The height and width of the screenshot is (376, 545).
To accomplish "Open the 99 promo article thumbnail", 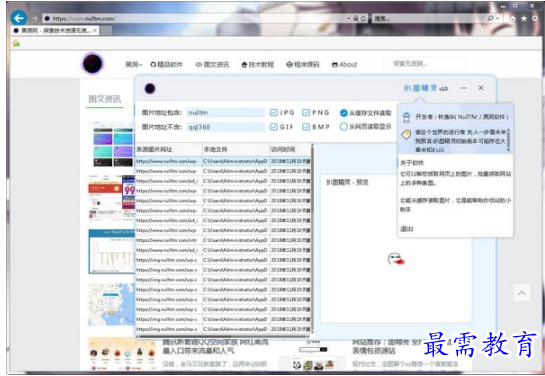I will (x=111, y=198).
